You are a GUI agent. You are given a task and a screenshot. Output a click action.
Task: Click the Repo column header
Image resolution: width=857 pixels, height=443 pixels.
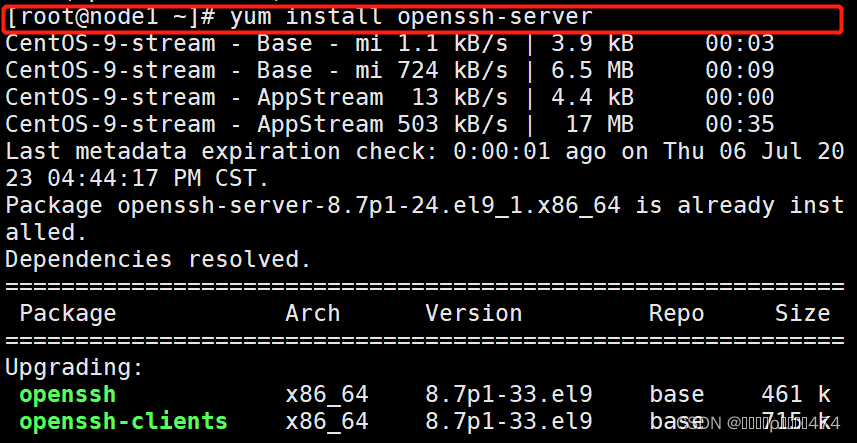pyautogui.click(x=677, y=314)
